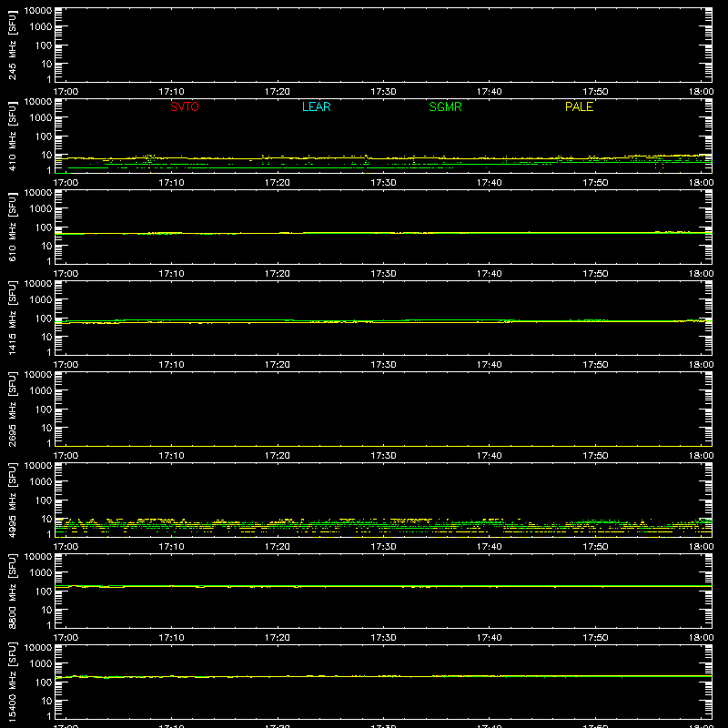This screenshot has width=728, height=728.
Task: Click 17:40 label below the 410 MHz panel
Action: pos(489,183)
